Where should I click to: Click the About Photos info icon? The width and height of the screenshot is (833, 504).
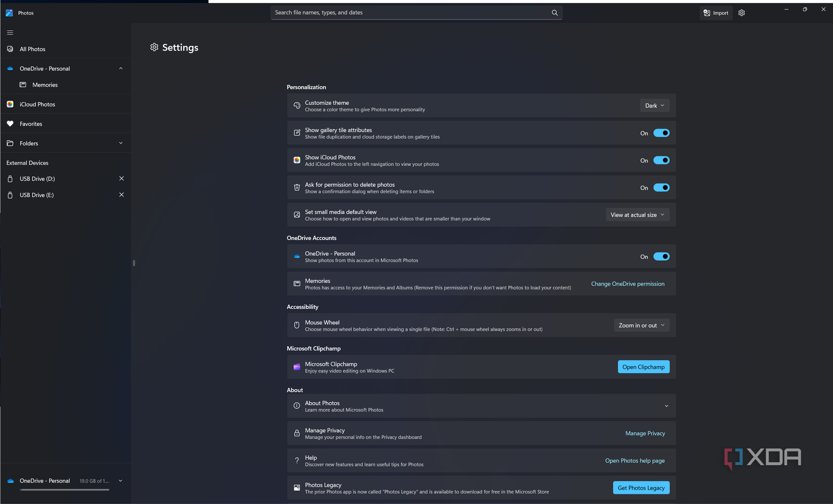click(297, 406)
